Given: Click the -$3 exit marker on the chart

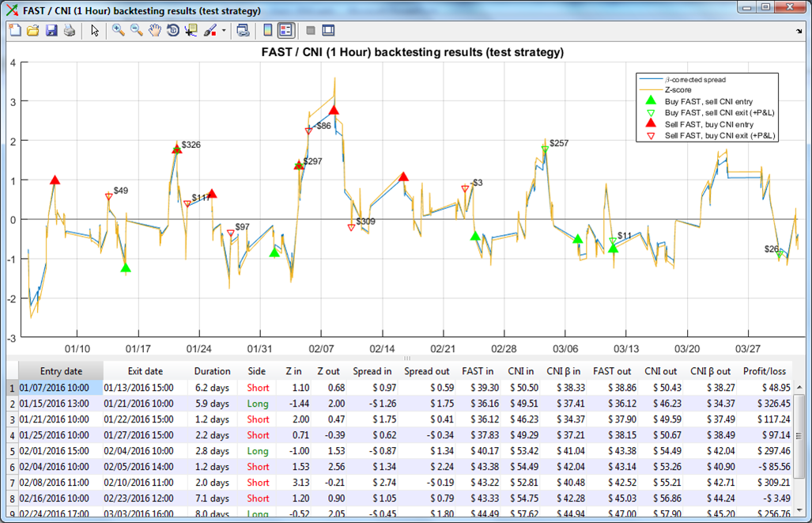Looking at the screenshot, I should [x=465, y=189].
